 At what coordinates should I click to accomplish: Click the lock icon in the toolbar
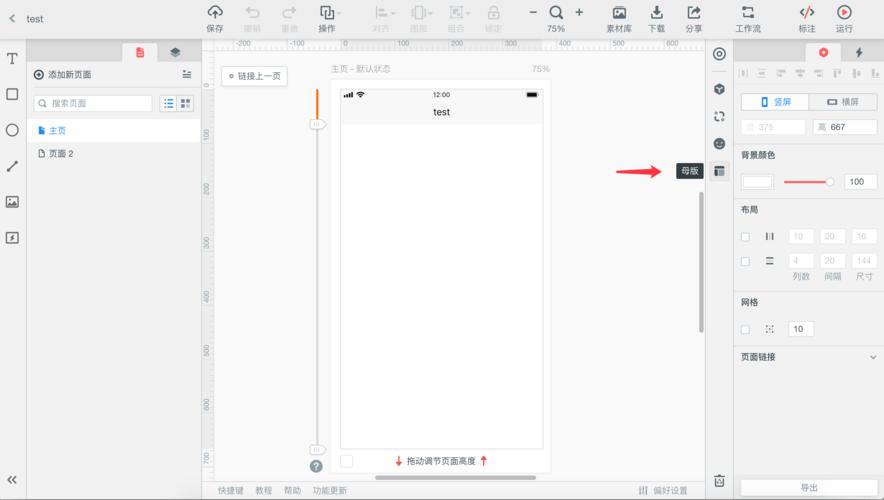click(493, 12)
